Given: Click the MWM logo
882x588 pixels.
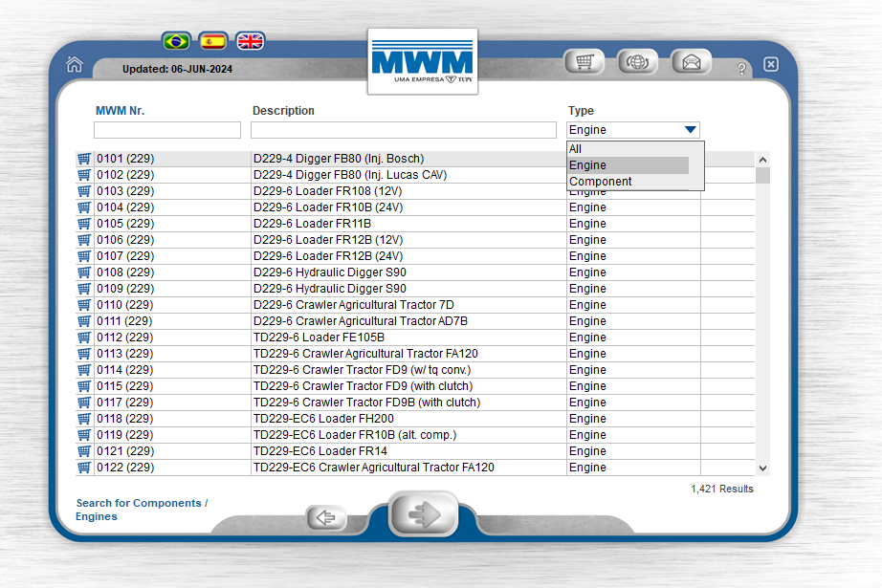Looking at the screenshot, I should click(423, 61).
